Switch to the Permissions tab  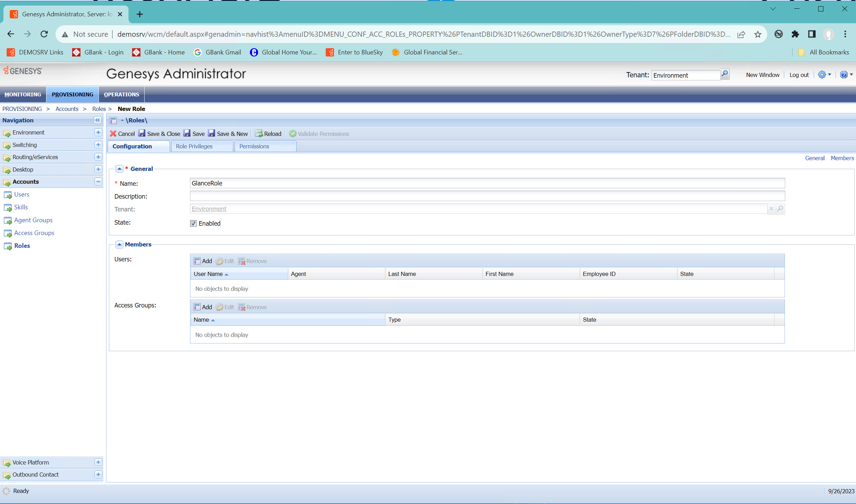265,146
